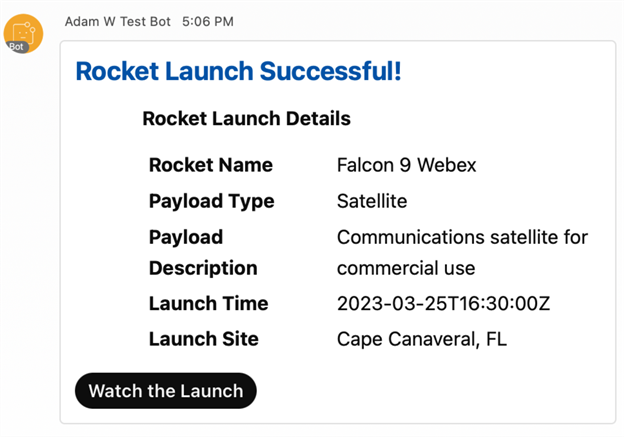
Task: Select the Falcon 9 Webex value
Action: click(x=406, y=165)
